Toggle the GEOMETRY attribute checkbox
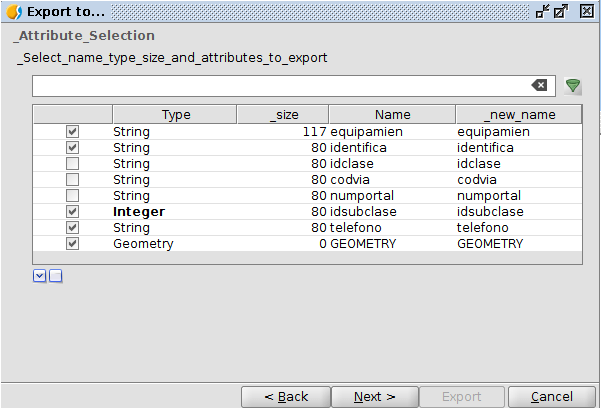601x408 pixels. pyautogui.click(x=72, y=244)
